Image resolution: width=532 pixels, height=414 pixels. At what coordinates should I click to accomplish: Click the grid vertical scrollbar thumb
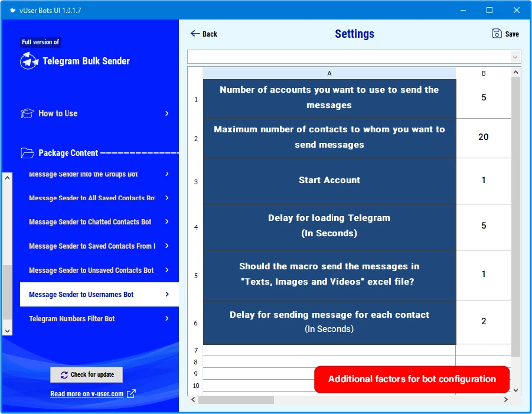point(515,217)
